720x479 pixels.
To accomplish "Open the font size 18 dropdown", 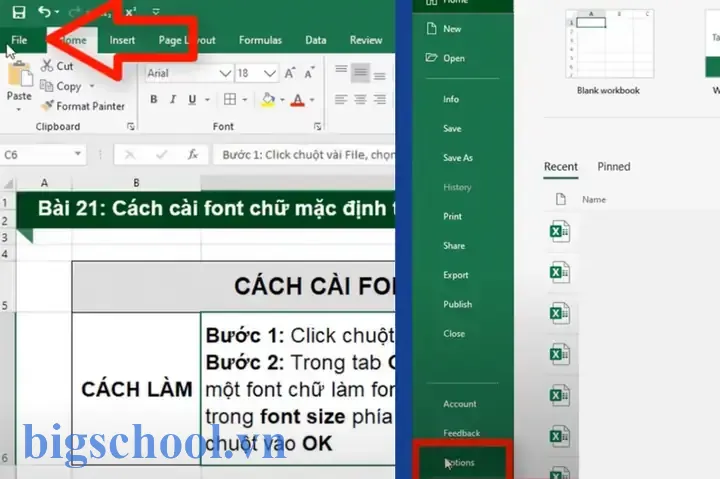I will click(x=270, y=73).
